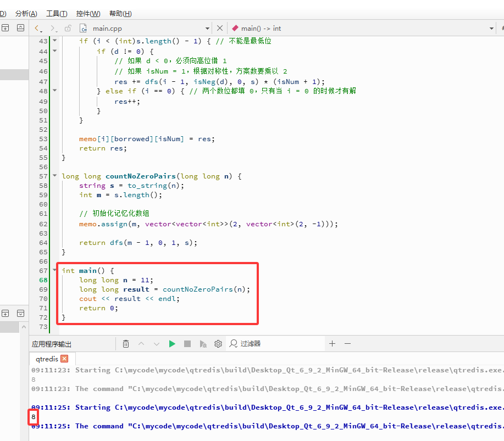504x441 pixels.
Task: Collapse the code fold at line 43
Action: pyautogui.click(x=54, y=41)
